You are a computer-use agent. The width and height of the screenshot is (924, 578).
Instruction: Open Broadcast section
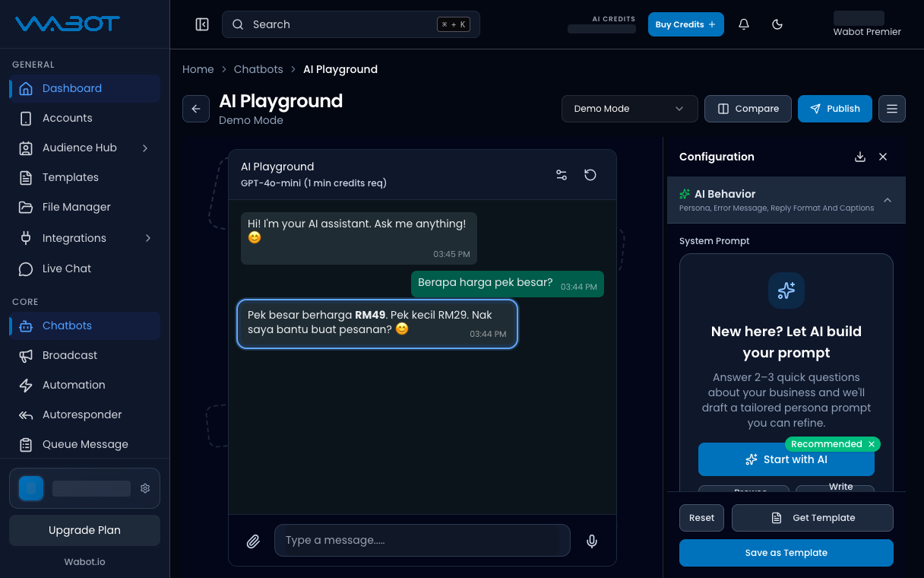[84, 355]
